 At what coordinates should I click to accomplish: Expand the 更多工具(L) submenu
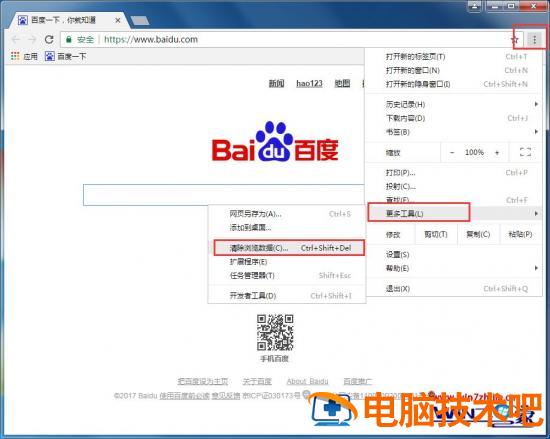coord(453,213)
